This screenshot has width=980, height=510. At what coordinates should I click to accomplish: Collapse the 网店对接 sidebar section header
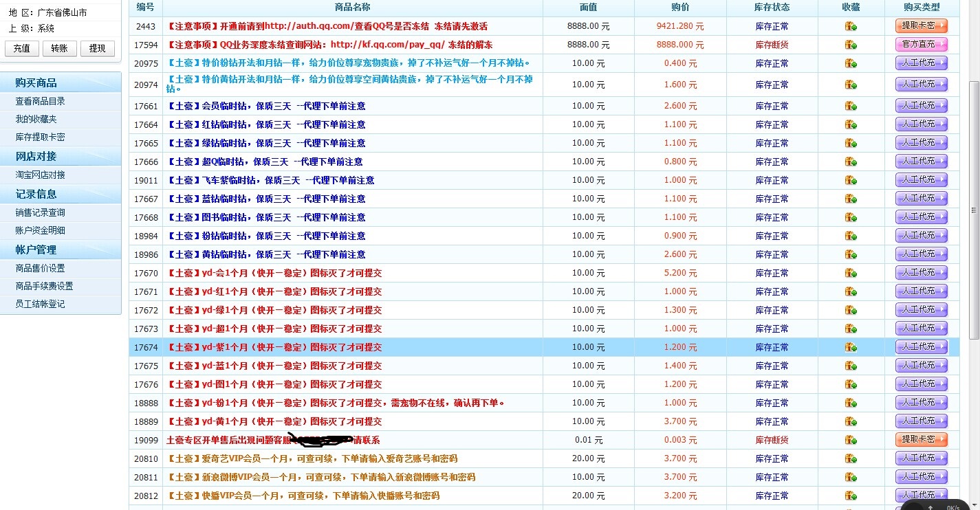[x=61, y=156]
